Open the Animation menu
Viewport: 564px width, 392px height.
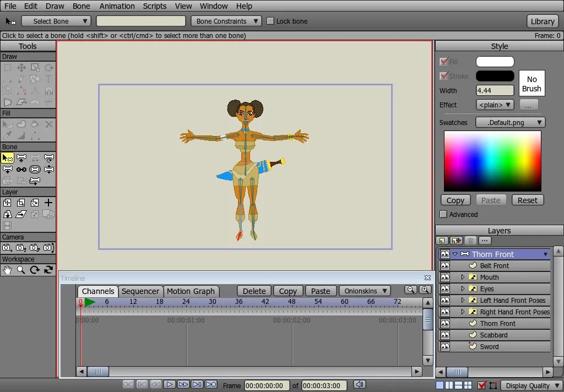[x=117, y=6]
